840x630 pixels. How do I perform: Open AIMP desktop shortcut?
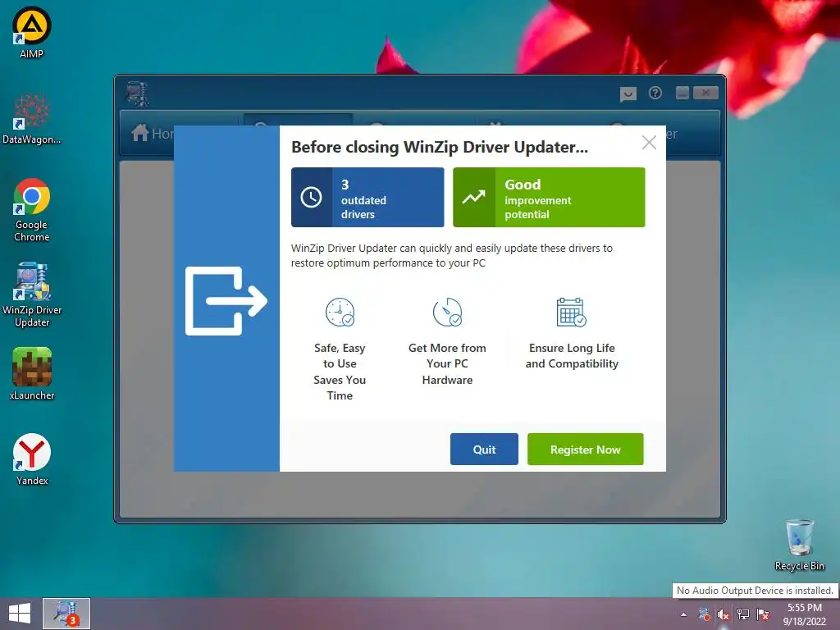pos(32,32)
